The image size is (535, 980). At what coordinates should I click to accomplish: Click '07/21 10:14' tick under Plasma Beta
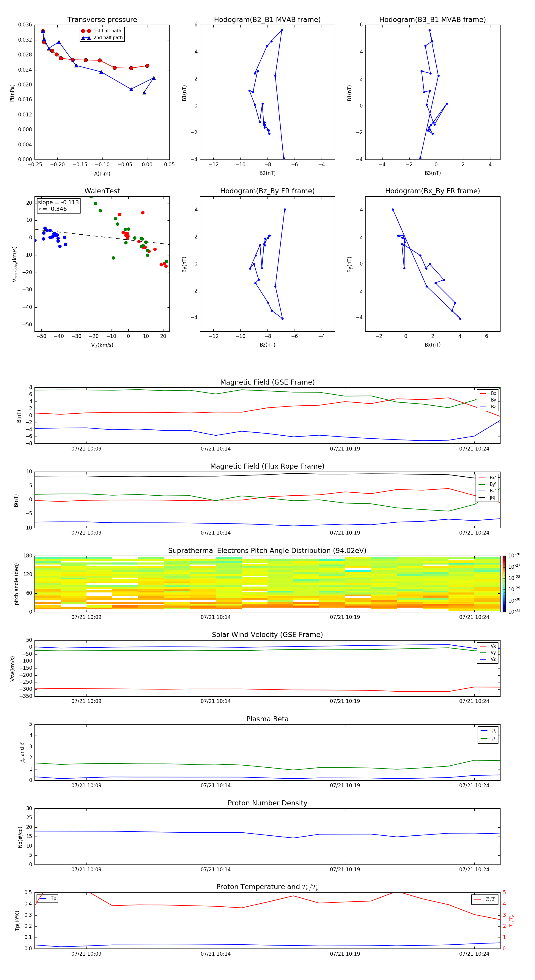pos(215,785)
